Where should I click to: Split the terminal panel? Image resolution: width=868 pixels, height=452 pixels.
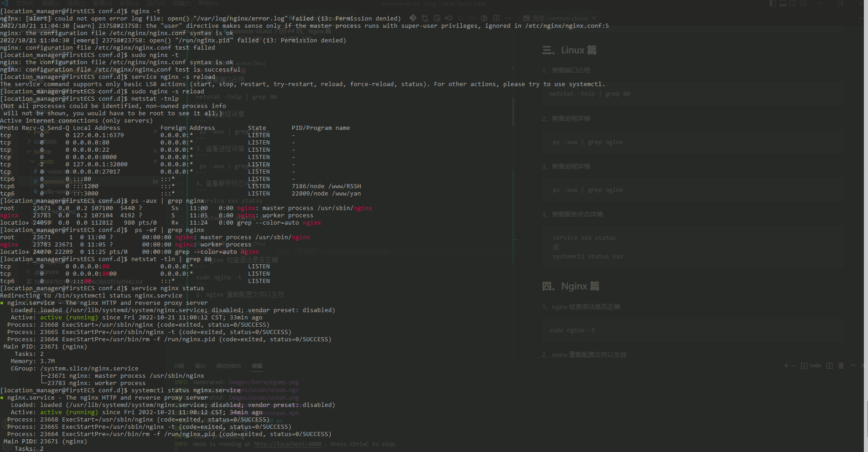829,366
